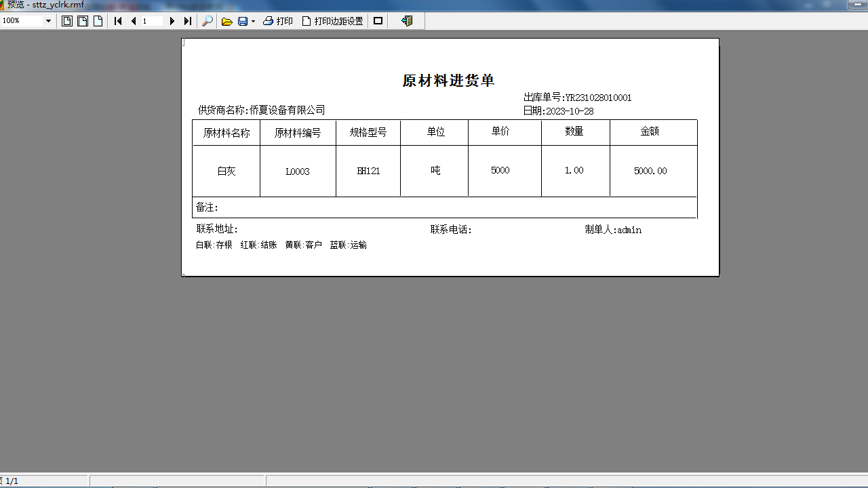
Task: Select the 原材料进货单 report title
Action: click(x=450, y=80)
